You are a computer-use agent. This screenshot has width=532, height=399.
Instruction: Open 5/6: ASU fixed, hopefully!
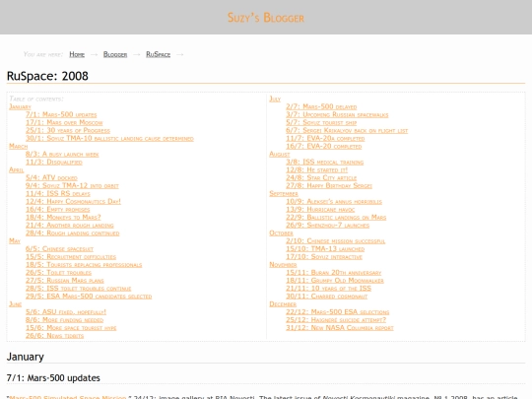(66, 311)
